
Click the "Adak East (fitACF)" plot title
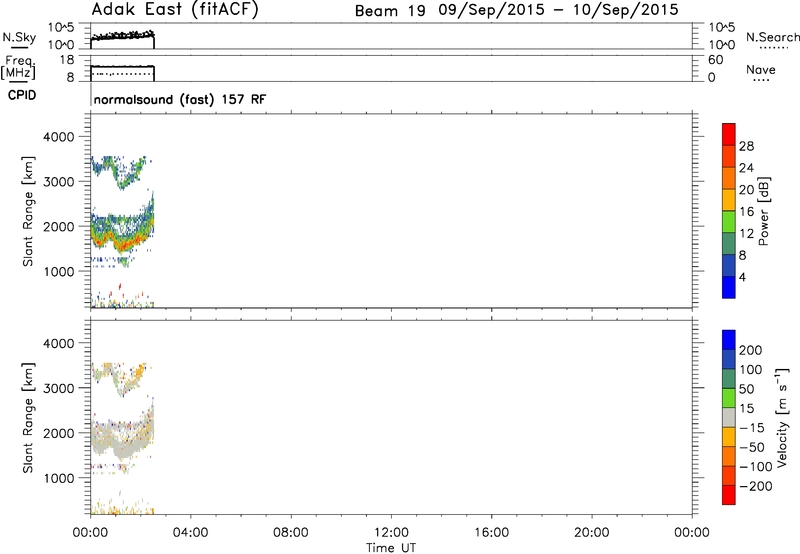coord(175,10)
